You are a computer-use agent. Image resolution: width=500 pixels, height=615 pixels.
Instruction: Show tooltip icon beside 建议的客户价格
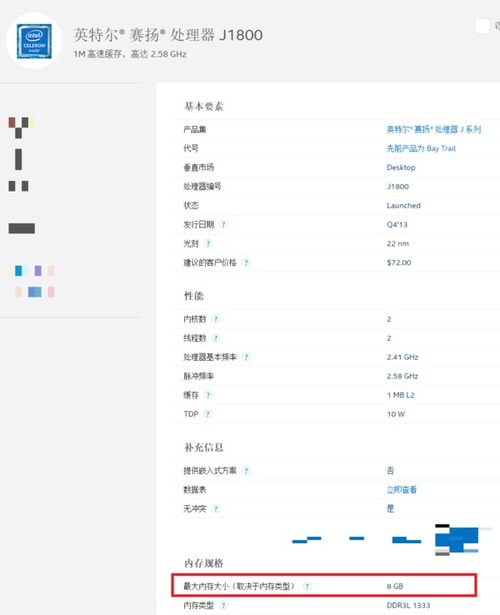[x=246, y=262]
